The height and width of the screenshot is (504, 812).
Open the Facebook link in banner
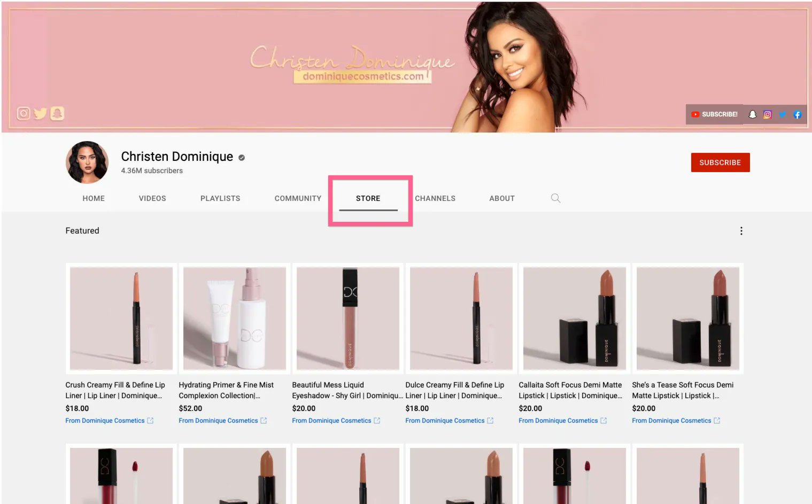798,114
